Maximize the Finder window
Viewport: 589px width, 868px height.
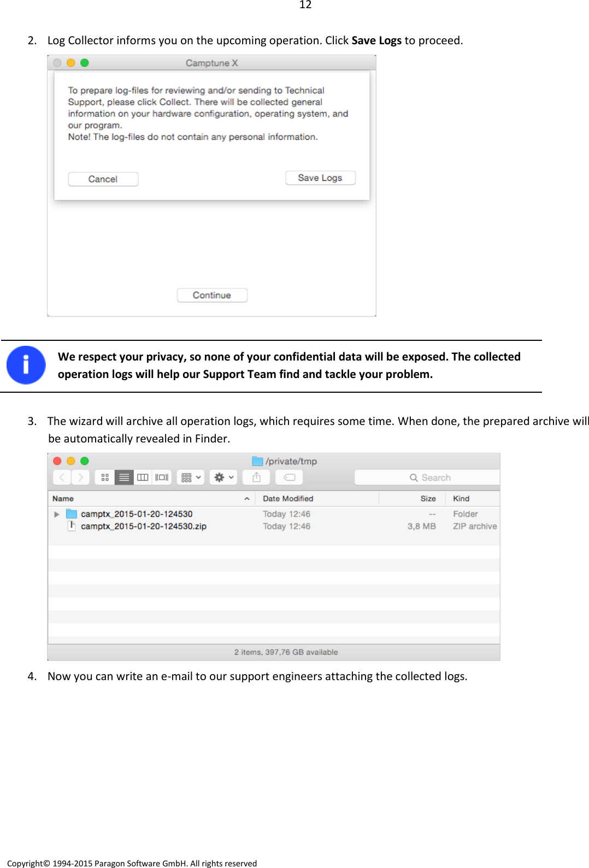tap(85, 461)
